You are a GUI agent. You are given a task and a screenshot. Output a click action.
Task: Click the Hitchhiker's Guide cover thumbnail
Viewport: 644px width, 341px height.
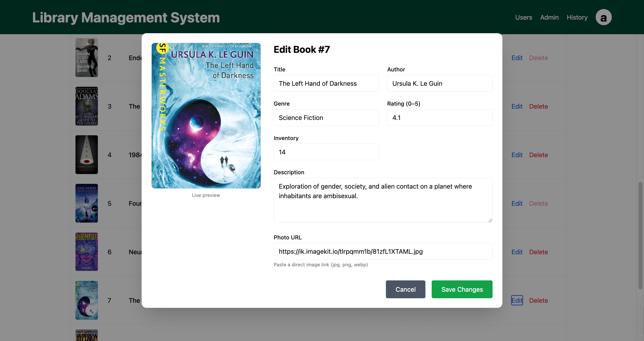click(87, 106)
